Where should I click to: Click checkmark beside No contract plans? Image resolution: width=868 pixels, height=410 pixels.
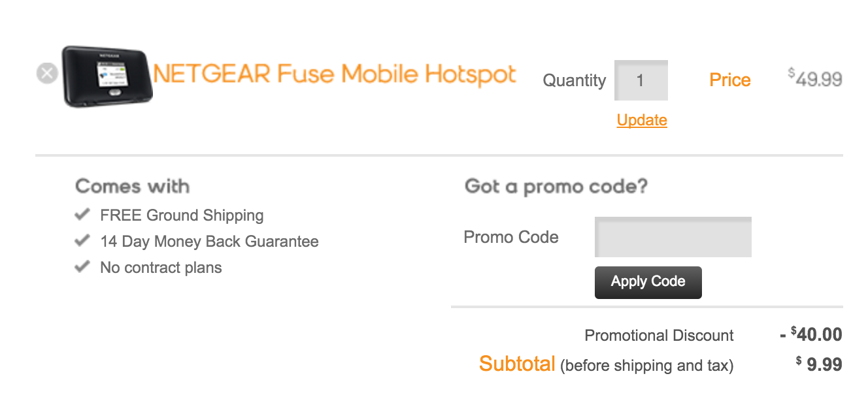click(82, 267)
